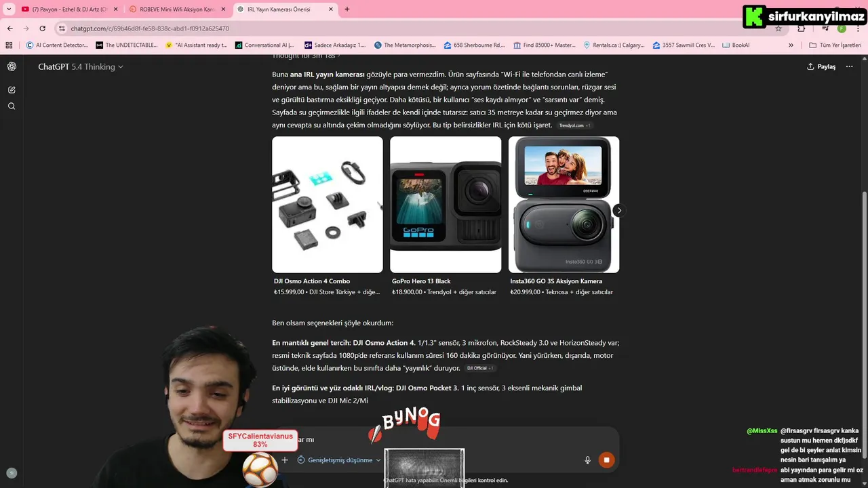The height and width of the screenshot is (488, 868).
Task: Click the plus attachment icon in composer
Action: 285,460
